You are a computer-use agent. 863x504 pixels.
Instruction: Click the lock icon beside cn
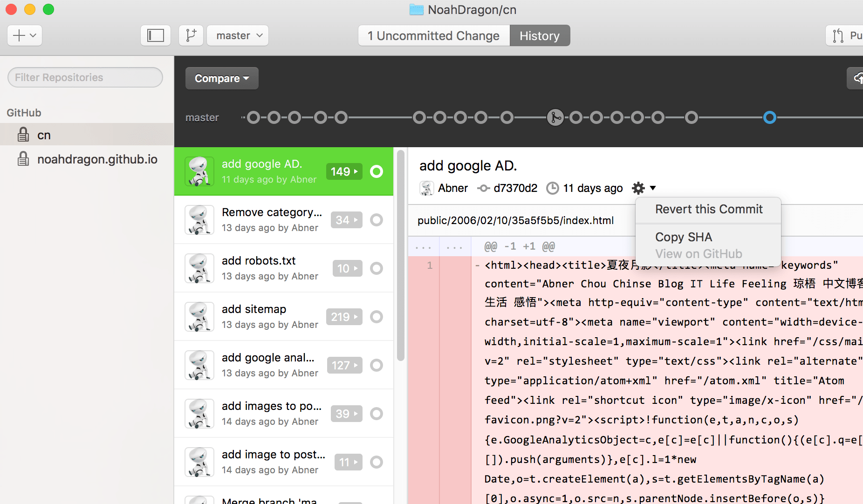(x=23, y=135)
